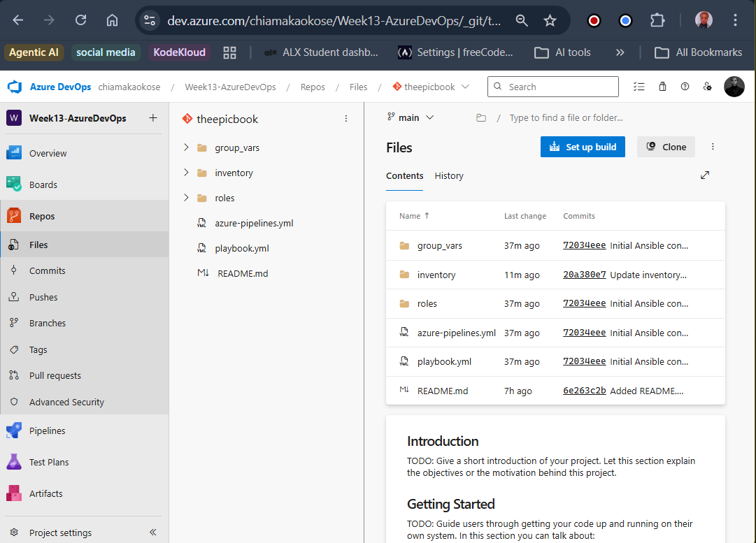Open the Week13-AzureDevOps breadcrumb link
Image resolution: width=756 pixels, height=543 pixels.
[231, 87]
